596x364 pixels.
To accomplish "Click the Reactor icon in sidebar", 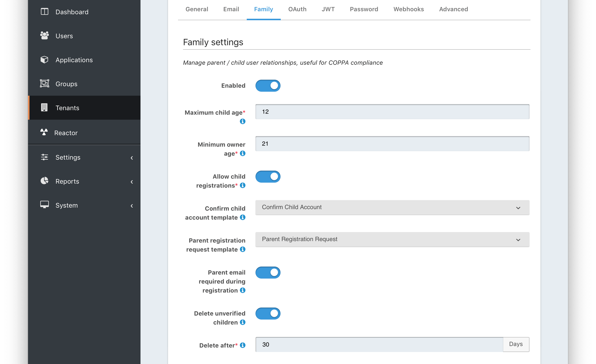I will click(x=44, y=132).
